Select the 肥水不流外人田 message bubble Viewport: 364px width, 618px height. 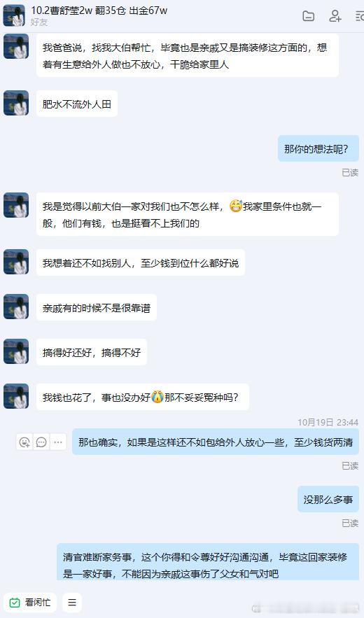pos(77,104)
